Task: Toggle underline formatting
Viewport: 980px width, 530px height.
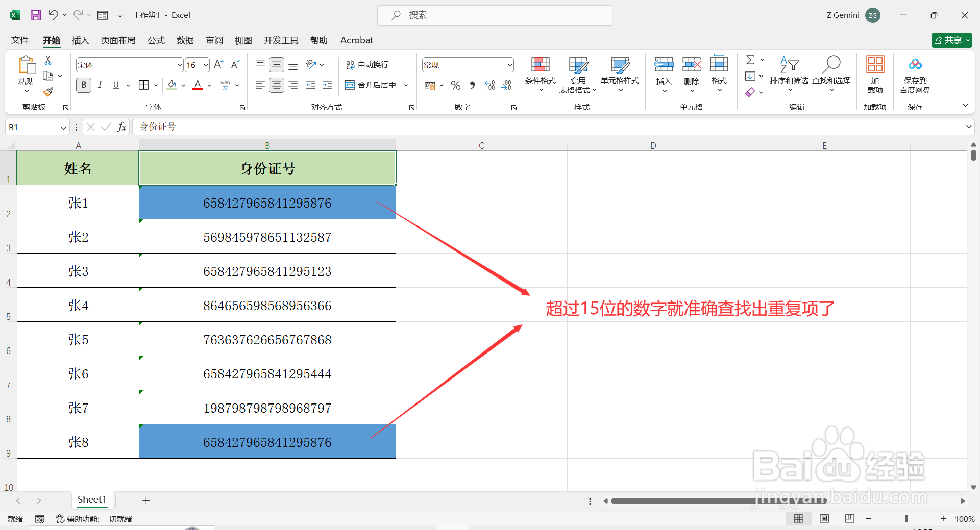Action: 115,85
